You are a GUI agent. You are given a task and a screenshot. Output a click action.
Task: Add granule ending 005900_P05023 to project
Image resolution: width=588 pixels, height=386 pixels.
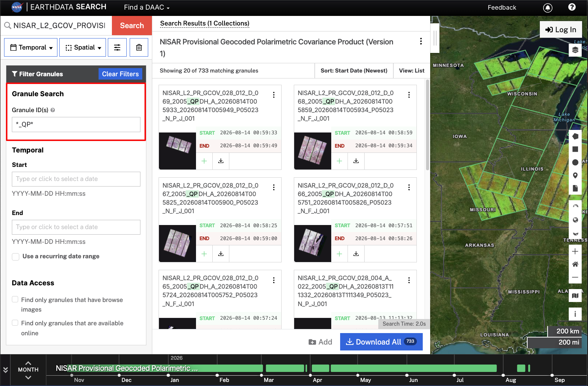(x=204, y=254)
